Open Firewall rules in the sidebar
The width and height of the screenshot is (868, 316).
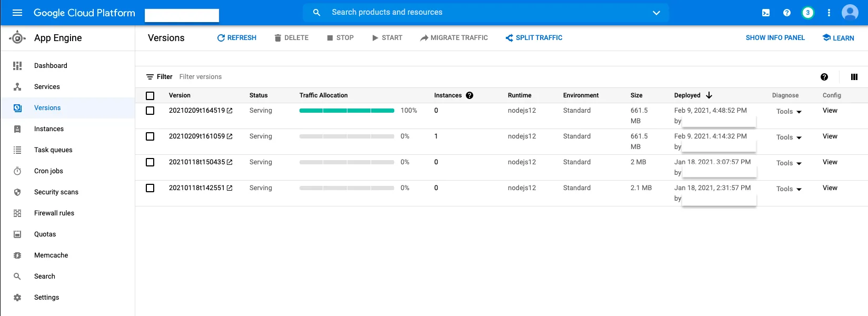click(54, 213)
